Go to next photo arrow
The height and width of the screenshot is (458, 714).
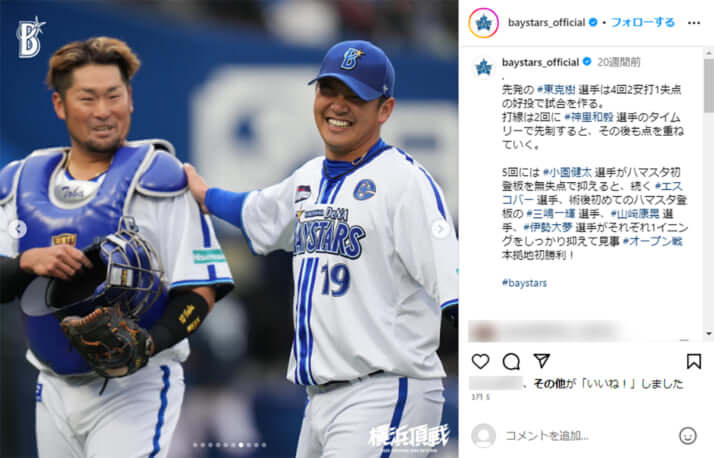pyautogui.click(x=440, y=229)
